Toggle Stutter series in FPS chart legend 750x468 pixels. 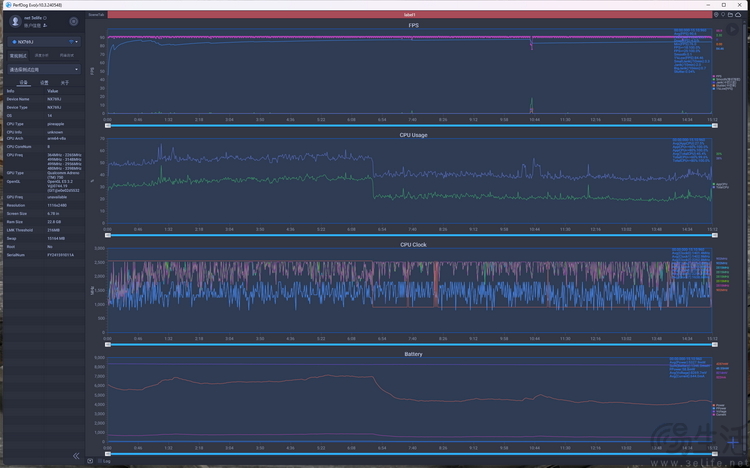point(724,86)
